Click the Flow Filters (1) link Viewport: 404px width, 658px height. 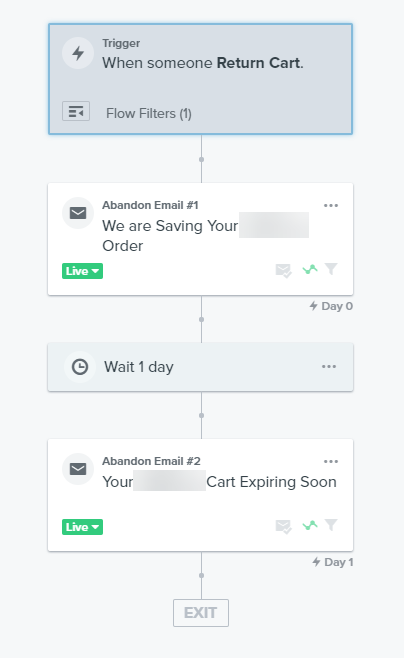[x=149, y=114]
